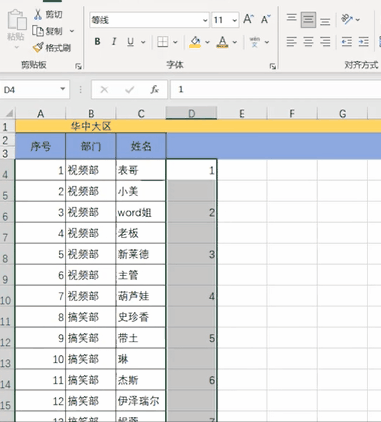Increase indent icon
381x422 pixels.
pyautogui.click(x=363, y=42)
